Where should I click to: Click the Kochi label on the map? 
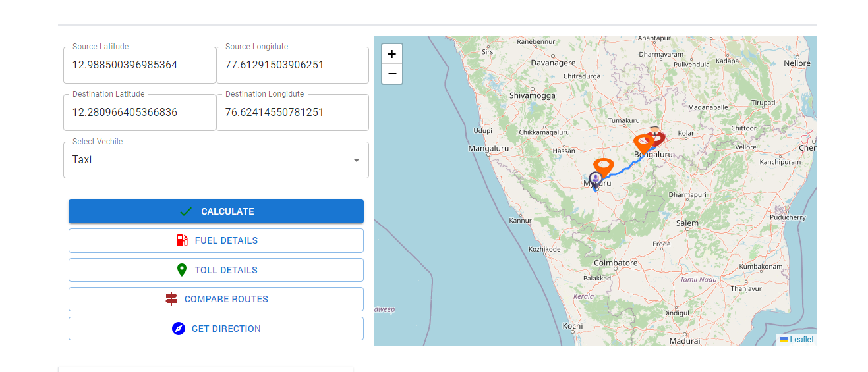pyautogui.click(x=573, y=326)
